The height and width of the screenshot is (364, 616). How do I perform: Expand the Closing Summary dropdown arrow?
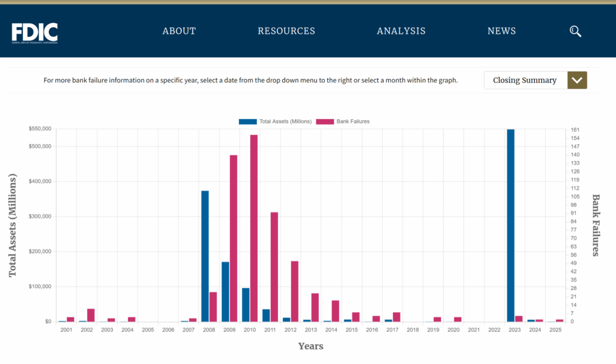(x=577, y=80)
